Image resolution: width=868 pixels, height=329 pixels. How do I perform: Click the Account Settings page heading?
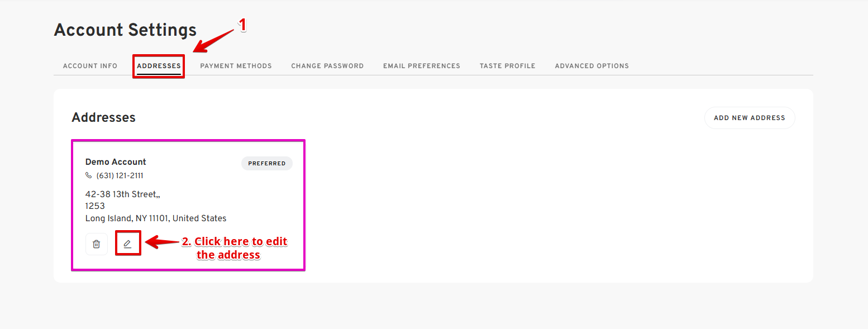(x=125, y=30)
